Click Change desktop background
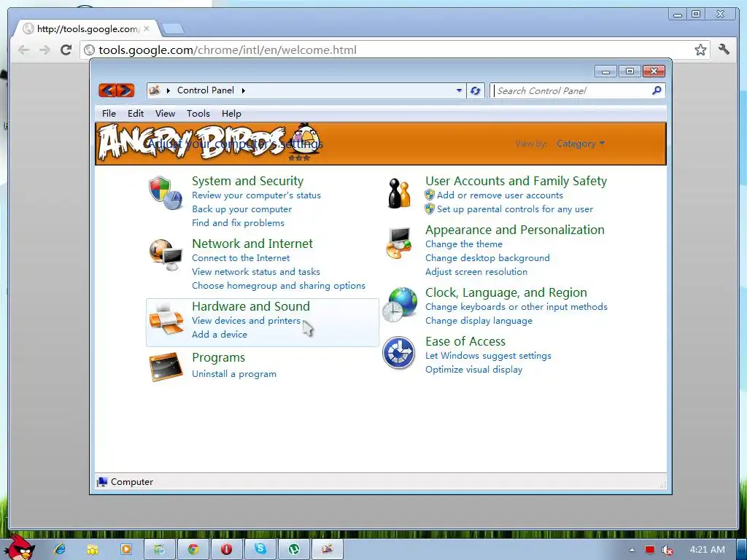This screenshot has height=560, width=747. point(487,257)
